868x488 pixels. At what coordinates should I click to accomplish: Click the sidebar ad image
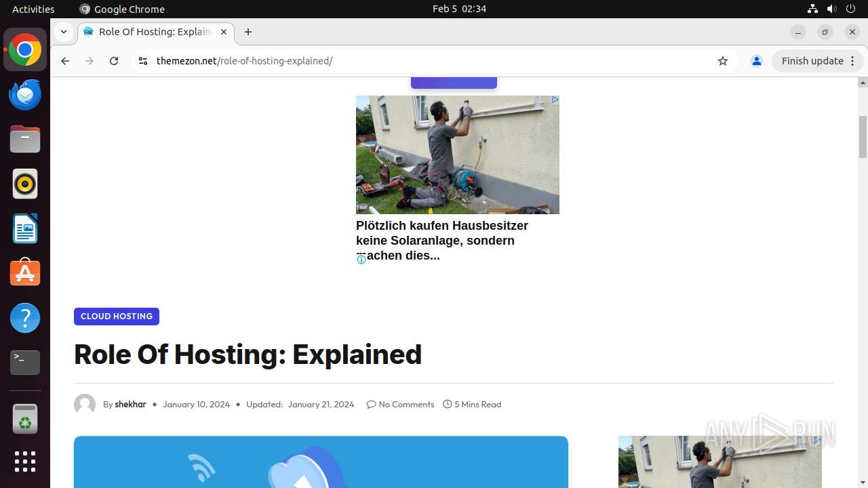(x=720, y=462)
